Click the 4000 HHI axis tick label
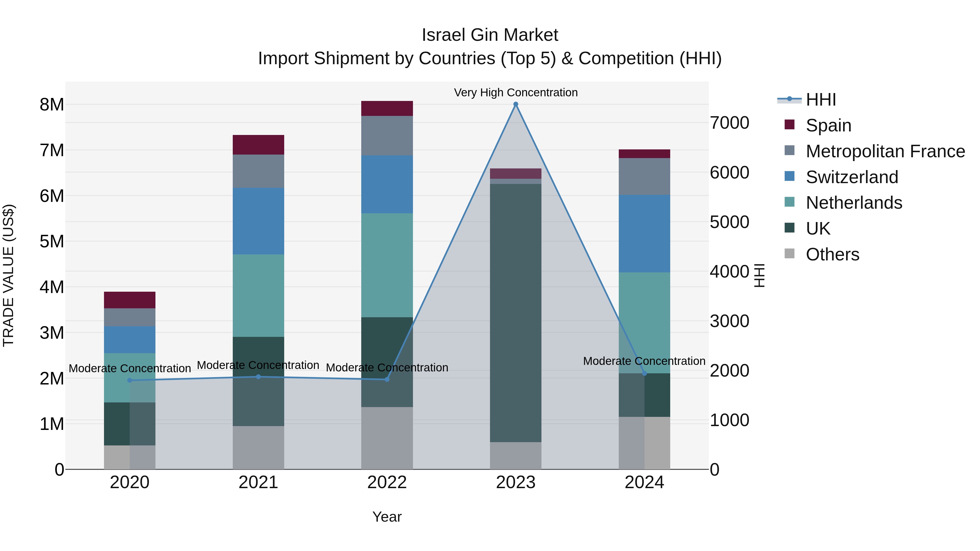Screen dimensions: 980x551 coord(730,272)
